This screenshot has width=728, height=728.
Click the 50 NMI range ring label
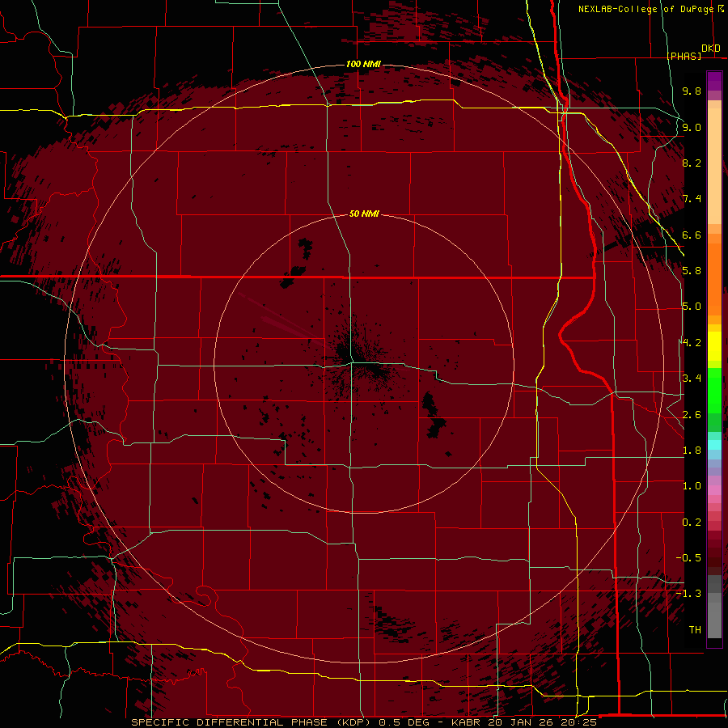coord(364,214)
